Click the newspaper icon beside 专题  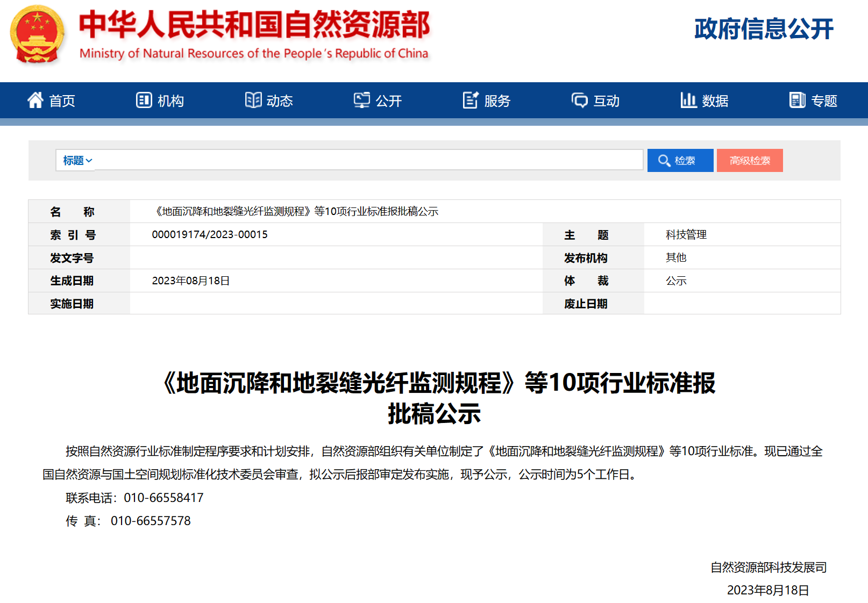tap(797, 100)
